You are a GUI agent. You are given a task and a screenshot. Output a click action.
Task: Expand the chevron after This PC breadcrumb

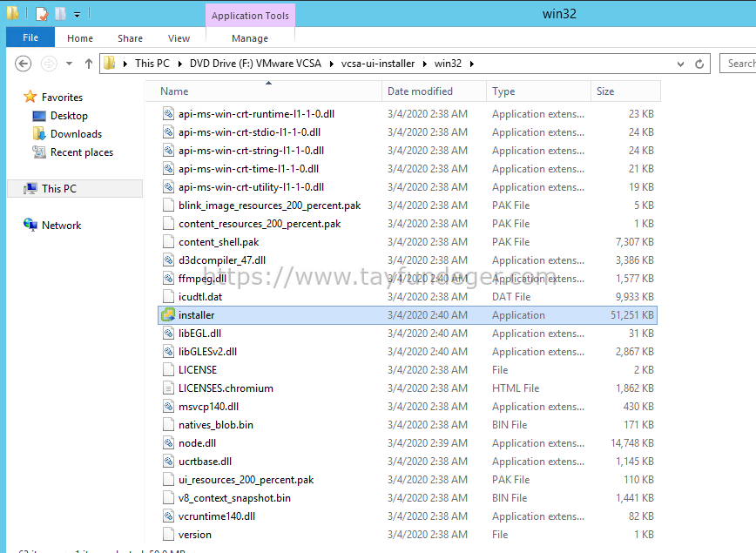click(179, 64)
